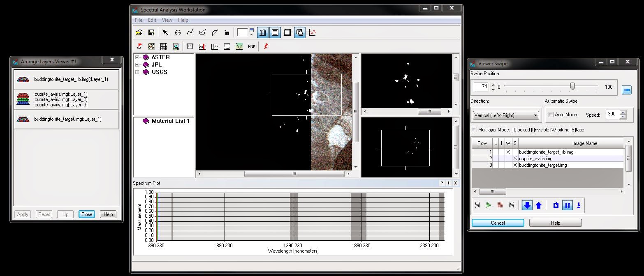
Task: Show the spectrum plot chart icon
Action: 312,32
